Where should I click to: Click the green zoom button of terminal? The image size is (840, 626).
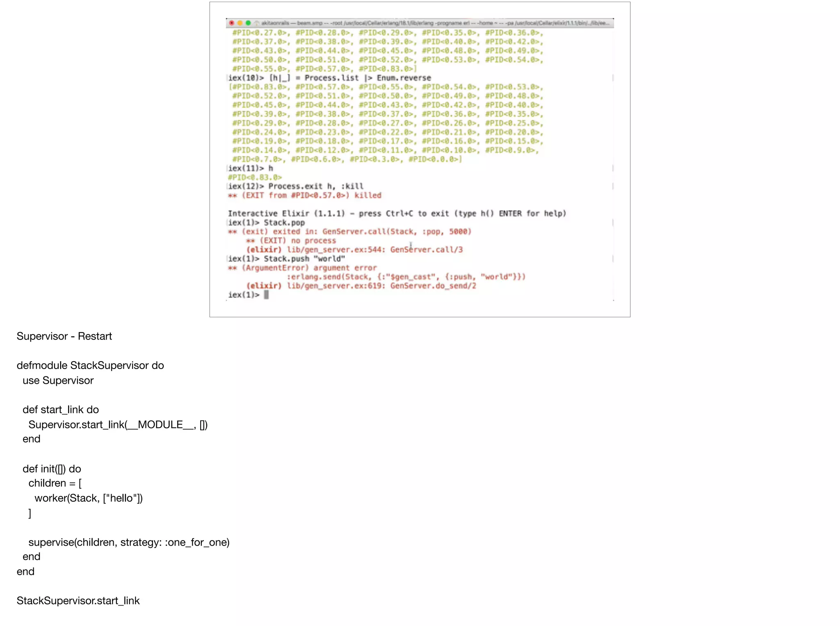point(248,23)
